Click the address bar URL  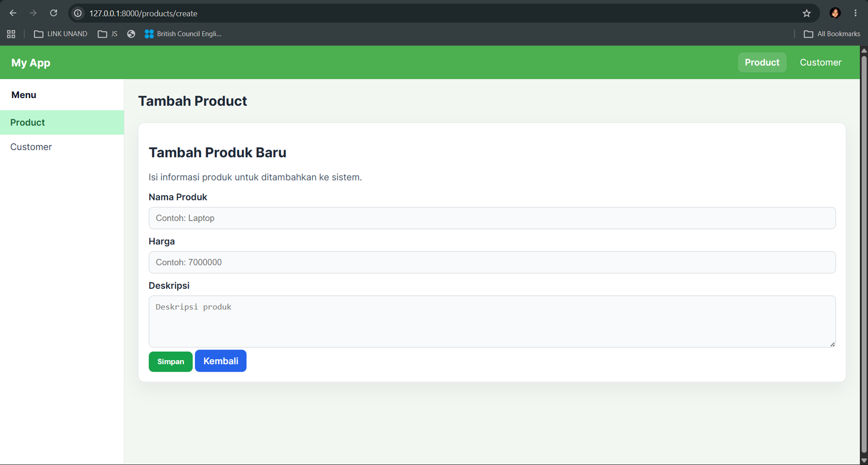143,14
